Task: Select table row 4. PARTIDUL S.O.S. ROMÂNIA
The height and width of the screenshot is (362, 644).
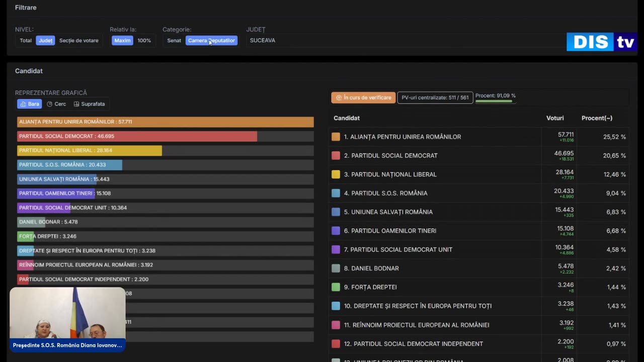Action: [x=479, y=193]
